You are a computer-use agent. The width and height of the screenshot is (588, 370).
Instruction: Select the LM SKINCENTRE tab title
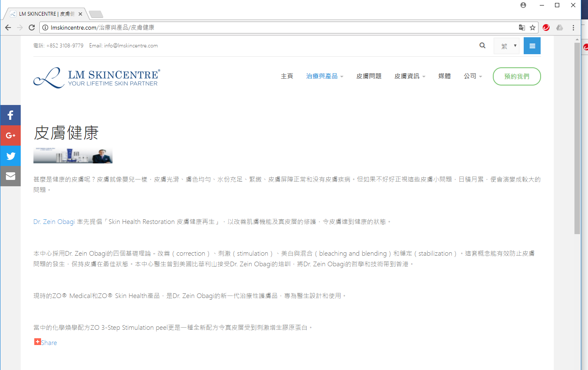pyautogui.click(x=47, y=14)
